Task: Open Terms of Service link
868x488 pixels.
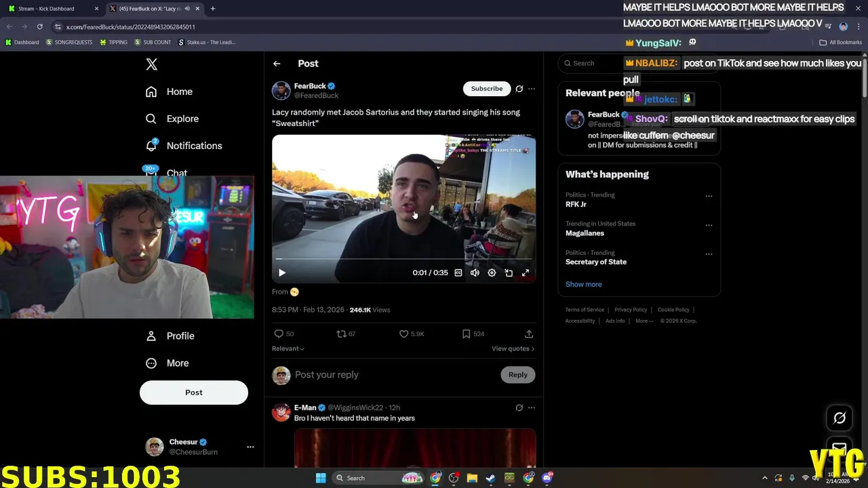Action: [585, 310]
